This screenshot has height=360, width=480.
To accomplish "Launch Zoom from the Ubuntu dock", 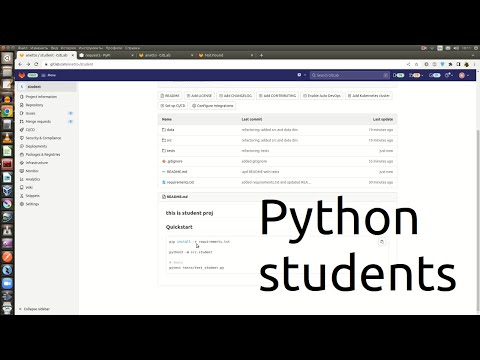I will (x=7, y=284).
